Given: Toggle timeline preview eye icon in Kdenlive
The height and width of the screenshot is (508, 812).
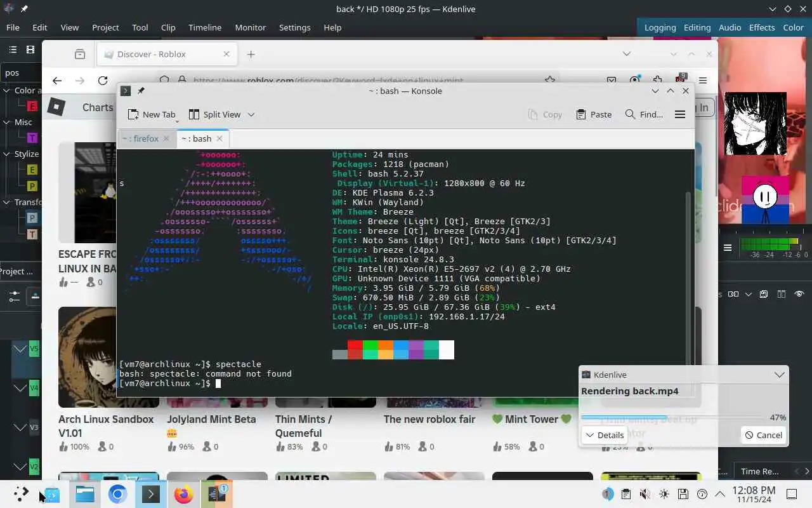Looking at the screenshot, I should point(799,294).
